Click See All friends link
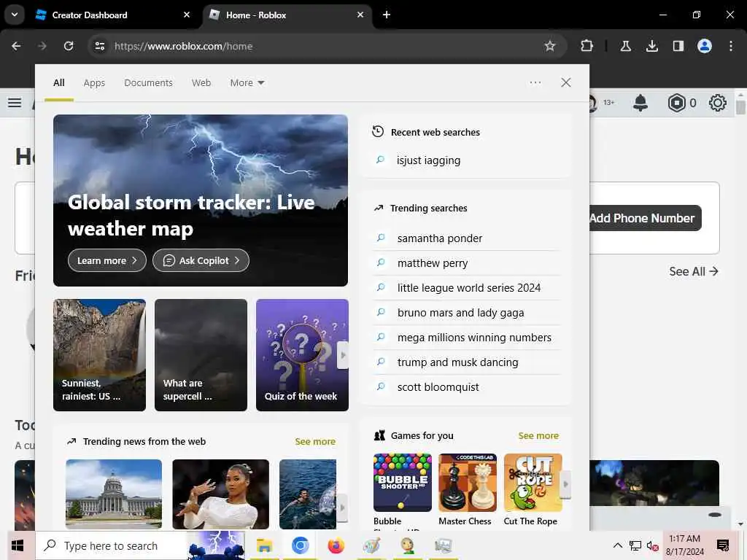This screenshot has width=747, height=560. 693,271
